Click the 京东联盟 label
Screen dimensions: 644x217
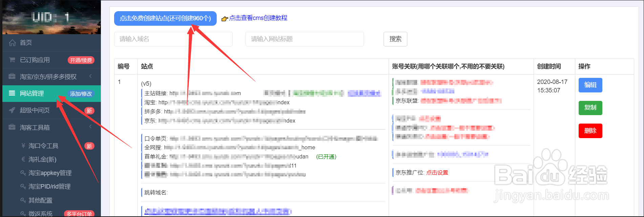click(407, 101)
